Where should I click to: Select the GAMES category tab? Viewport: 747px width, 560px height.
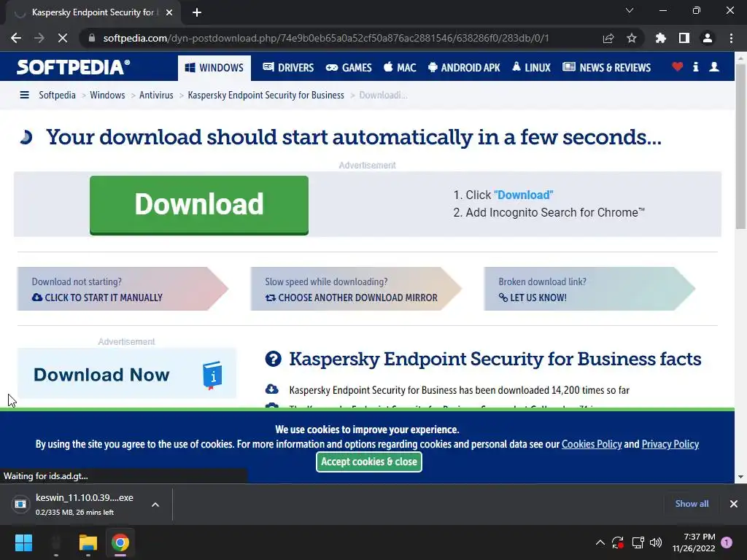[348, 68]
